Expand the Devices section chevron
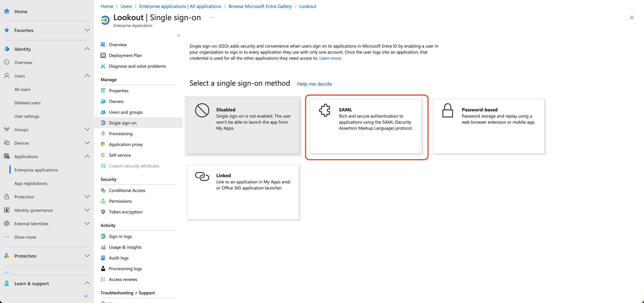The width and height of the screenshot is (644, 303). tap(87, 143)
